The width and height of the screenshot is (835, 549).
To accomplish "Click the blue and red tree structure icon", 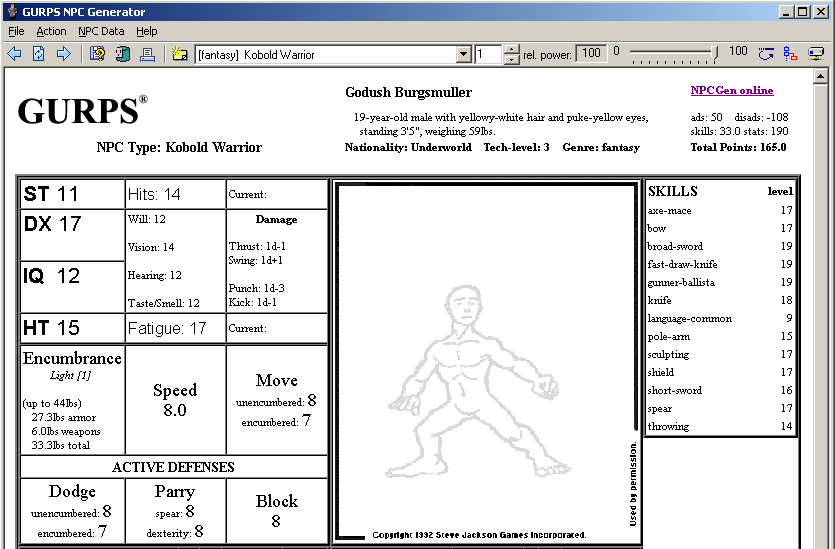I will coord(790,54).
